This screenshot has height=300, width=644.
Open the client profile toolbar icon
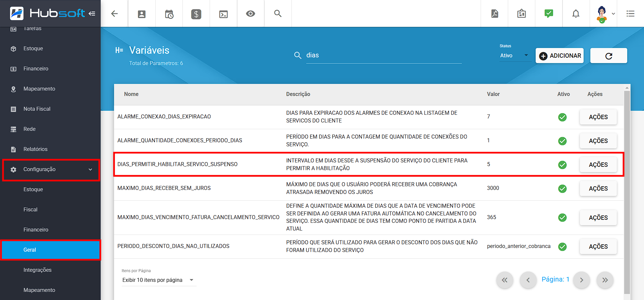[142, 14]
